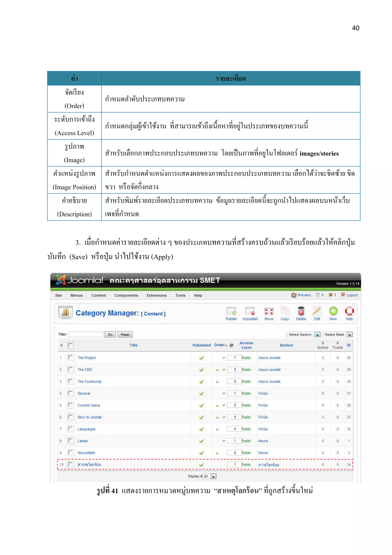Image resolution: width=392 pixels, height=555 pixels.
Task: Click the save order icon beside Order
Action: tap(231, 345)
